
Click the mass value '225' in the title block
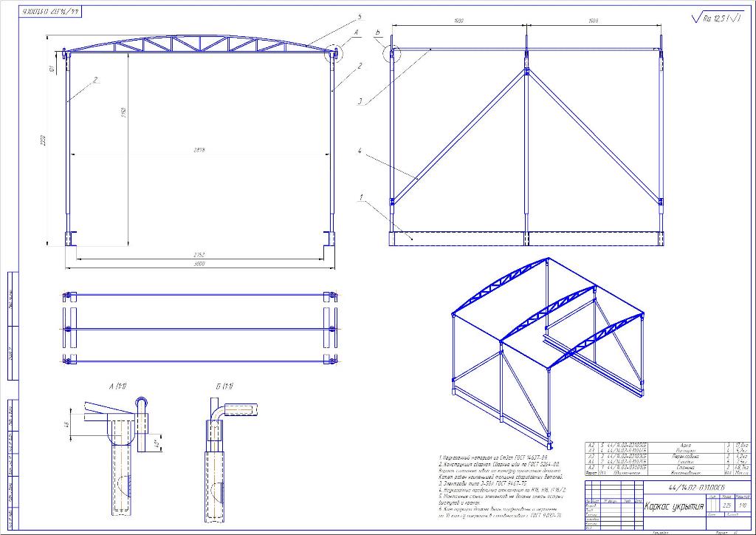(x=726, y=505)
